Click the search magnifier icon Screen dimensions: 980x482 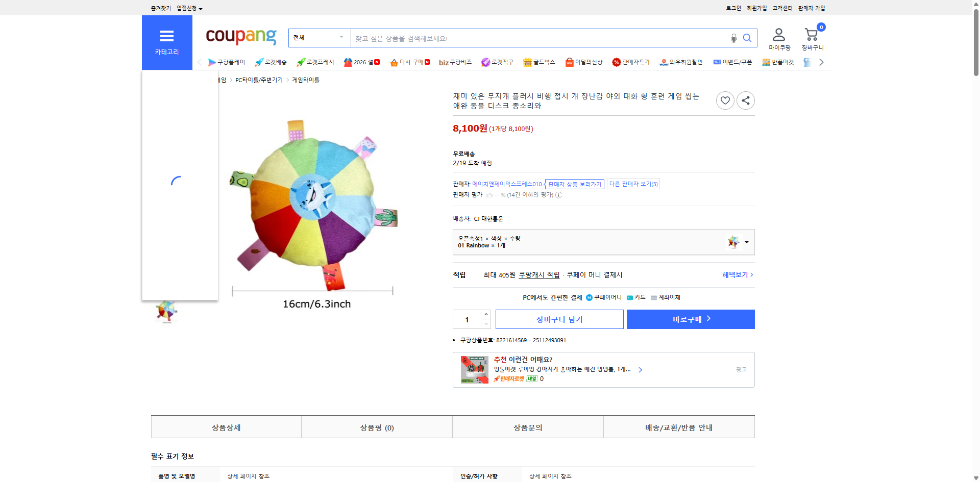(x=747, y=38)
